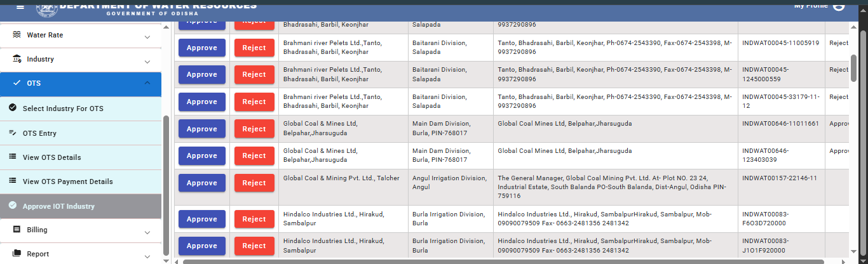Viewport: 868px width, 264px height.
Task: Click the My Profile text in header
Action: tap(811, 6)
